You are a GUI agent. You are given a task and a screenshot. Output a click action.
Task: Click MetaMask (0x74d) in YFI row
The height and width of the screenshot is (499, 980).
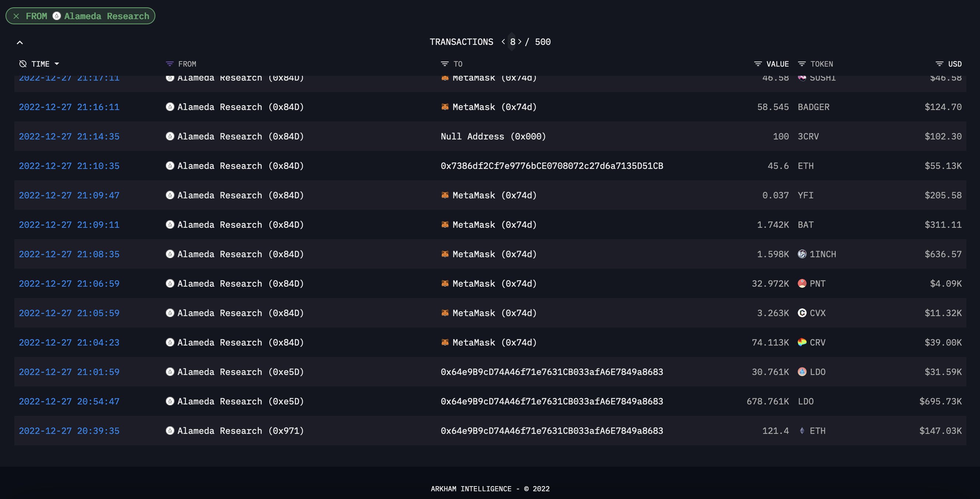[x=494, y=195]
